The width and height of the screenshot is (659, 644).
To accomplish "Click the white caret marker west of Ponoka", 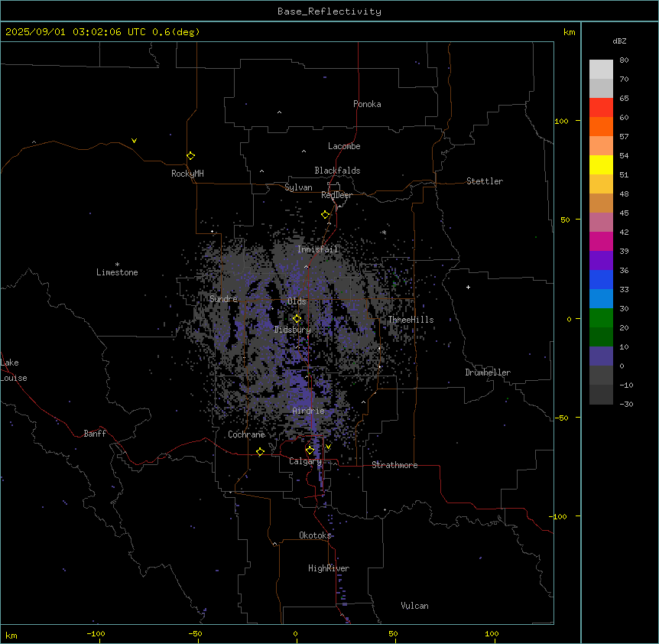I will pos(279,112).
